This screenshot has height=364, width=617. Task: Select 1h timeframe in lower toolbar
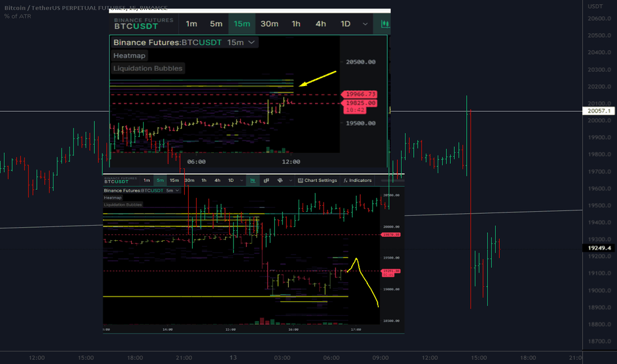point(204,180)
